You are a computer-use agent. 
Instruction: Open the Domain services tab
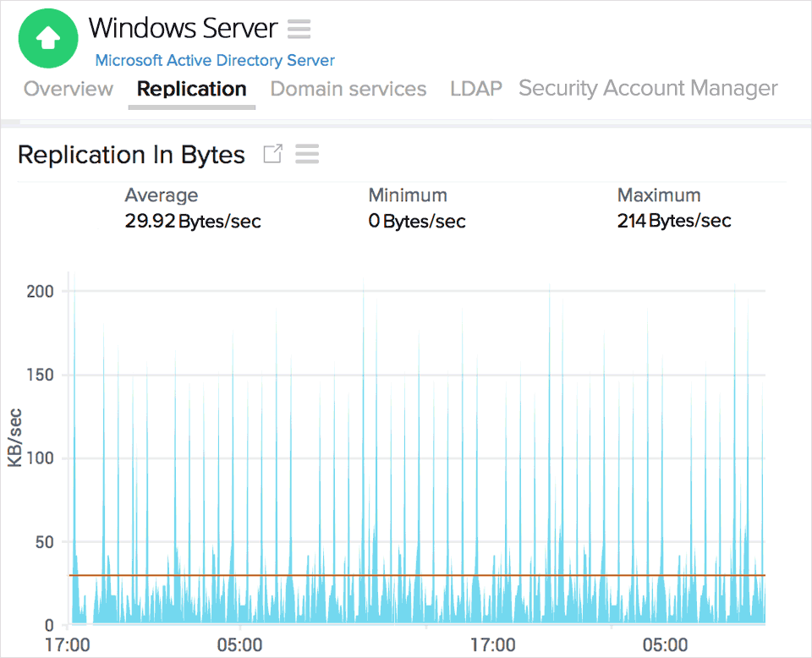click(348, 88)
